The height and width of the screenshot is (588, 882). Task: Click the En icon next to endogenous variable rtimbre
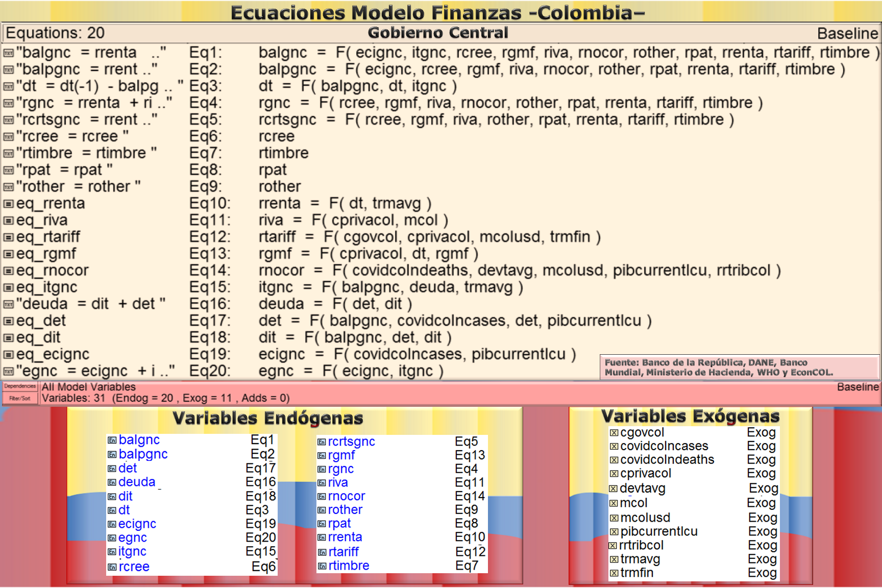322,566
